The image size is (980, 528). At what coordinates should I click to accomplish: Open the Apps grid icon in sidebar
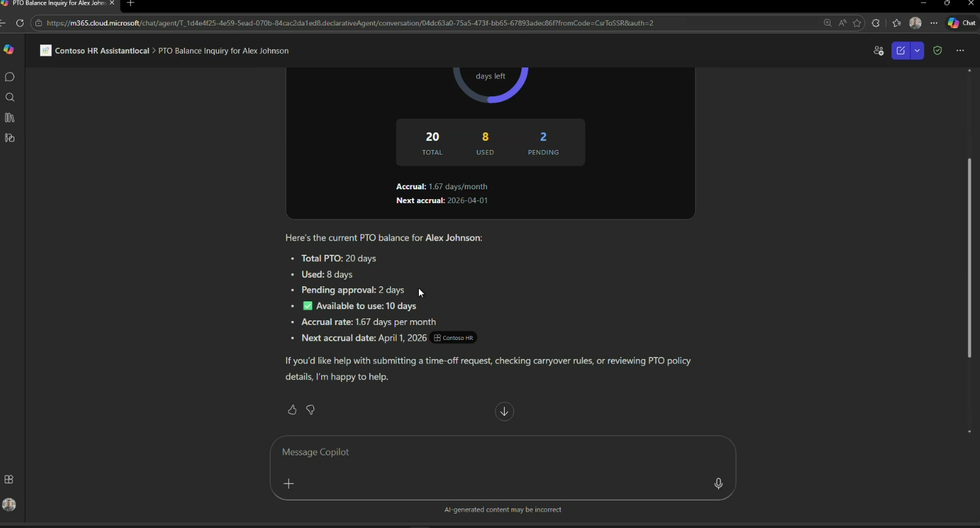tap(9, 480)
